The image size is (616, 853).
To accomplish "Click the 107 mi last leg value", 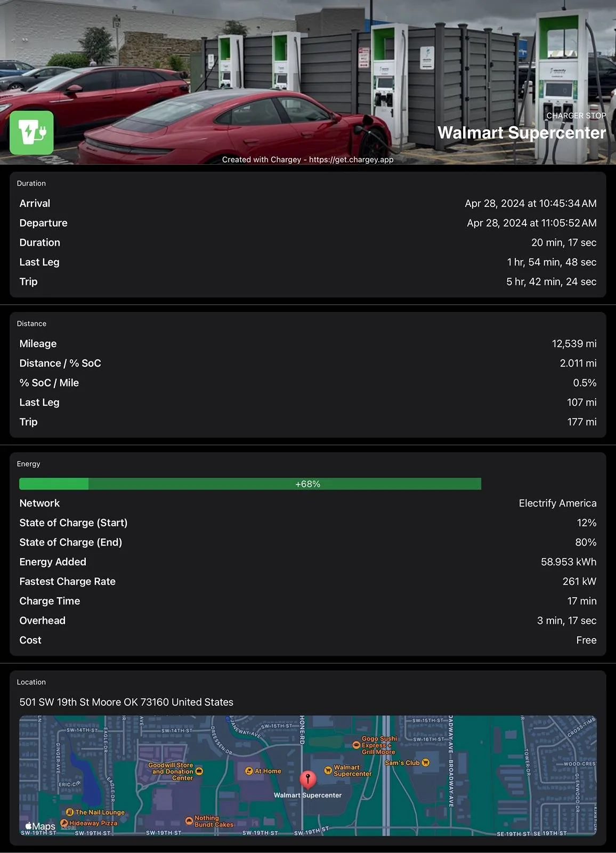I will pyautogui.click(x=582, y=402).
